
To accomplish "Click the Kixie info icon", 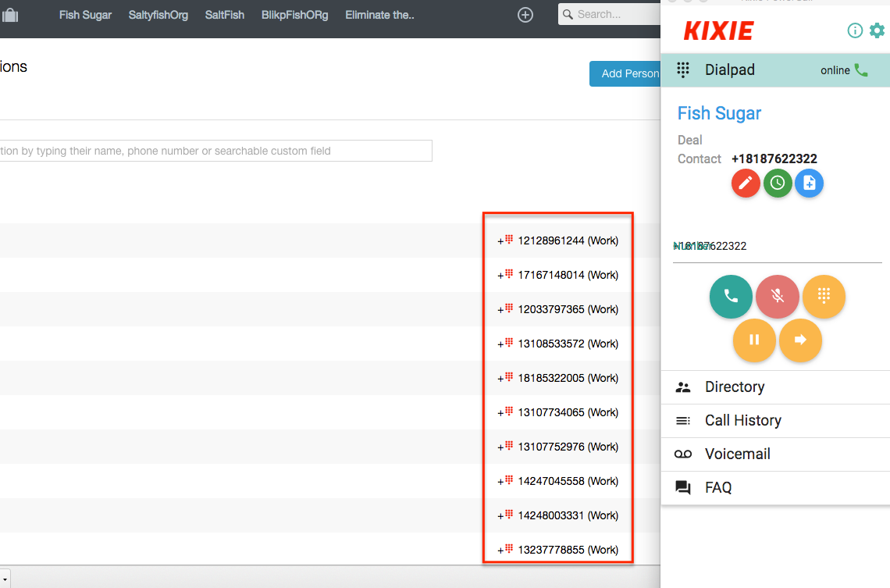I will click(x=855, y=30).
